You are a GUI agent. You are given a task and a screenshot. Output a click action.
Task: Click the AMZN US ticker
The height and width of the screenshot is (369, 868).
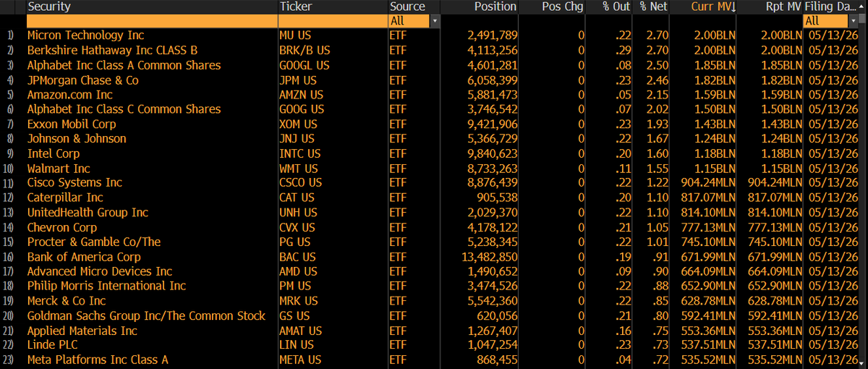point(301,95)
